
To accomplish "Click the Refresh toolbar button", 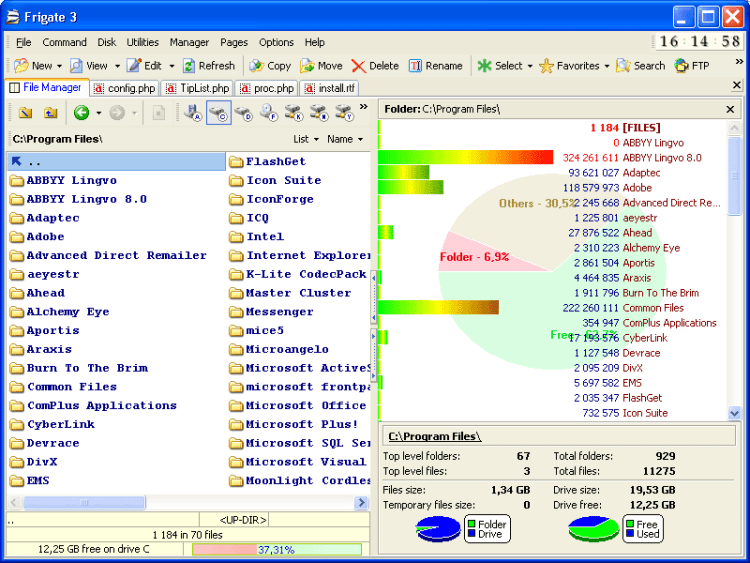I will (x=208, y=66).
